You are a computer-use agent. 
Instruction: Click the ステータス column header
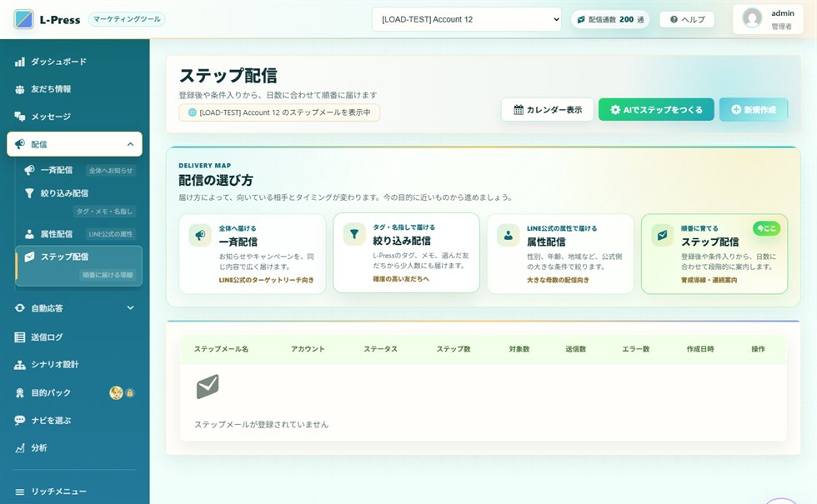click(380, 349)
